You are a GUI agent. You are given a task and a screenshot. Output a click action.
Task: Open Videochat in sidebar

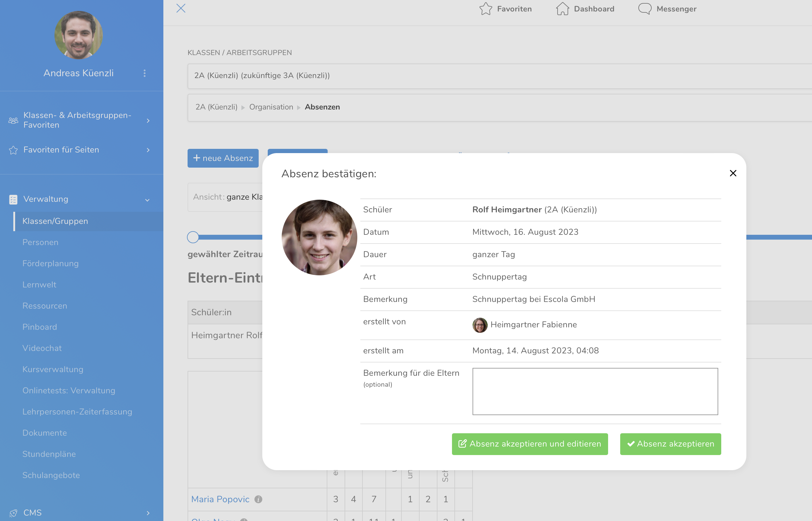[42, 348]
